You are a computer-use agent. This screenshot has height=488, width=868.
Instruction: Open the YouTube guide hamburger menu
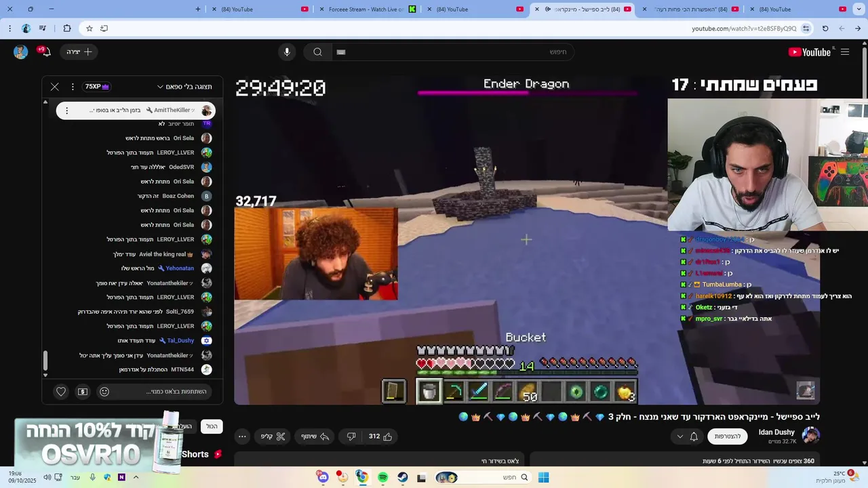845,52
